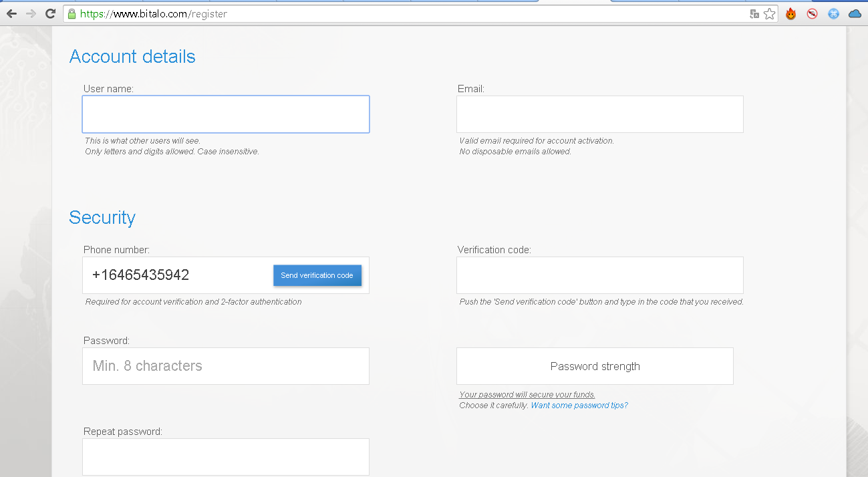
Task: Open the 'Want some password tips?' link
Action: 579,406
